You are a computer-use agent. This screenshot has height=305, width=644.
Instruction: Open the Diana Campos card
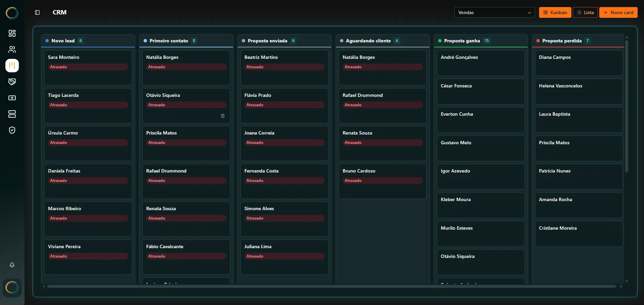coord(579,63)
